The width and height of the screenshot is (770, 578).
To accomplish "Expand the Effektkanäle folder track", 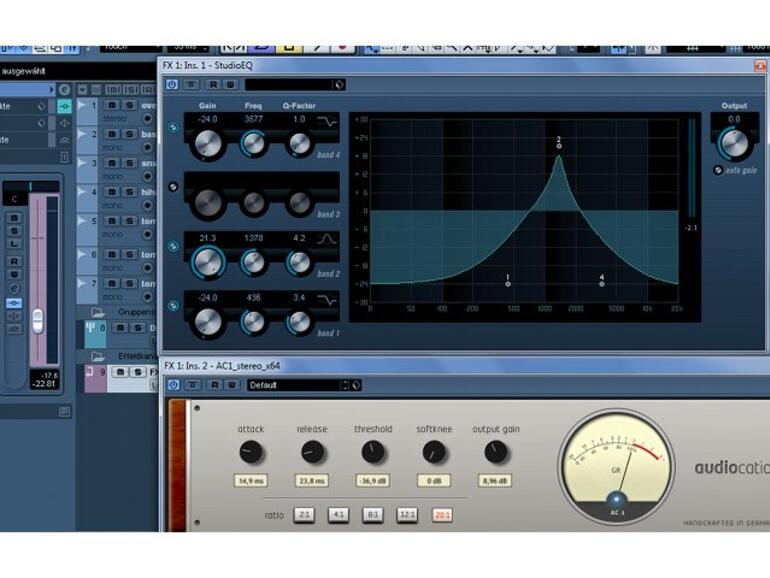I will click(97, 356).
